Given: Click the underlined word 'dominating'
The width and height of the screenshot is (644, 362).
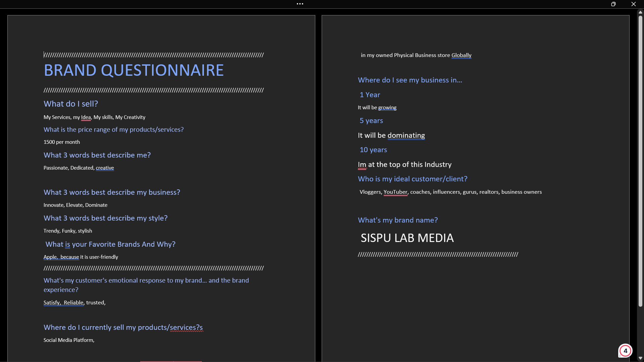Looking at the screenshot, I should pyautogui.click(x=406, y=135).
